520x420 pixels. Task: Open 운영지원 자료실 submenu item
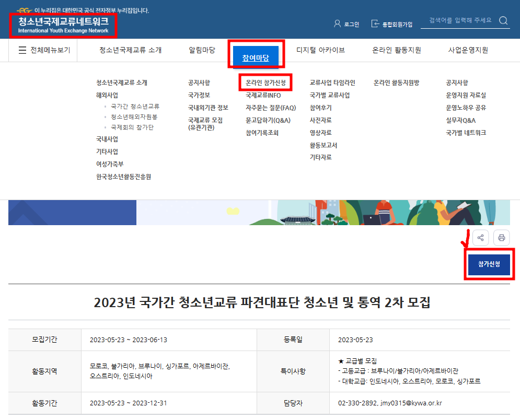[466, 95]
